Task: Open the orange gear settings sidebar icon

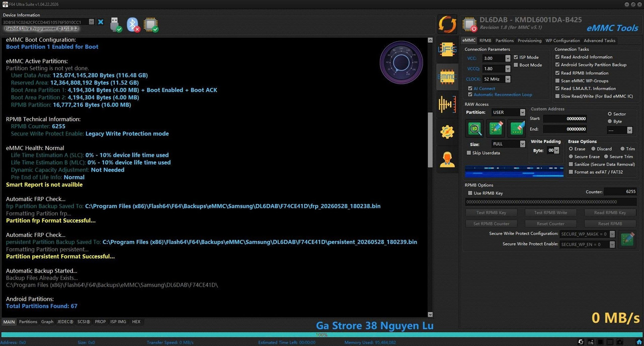Action: tap(447, 132)
